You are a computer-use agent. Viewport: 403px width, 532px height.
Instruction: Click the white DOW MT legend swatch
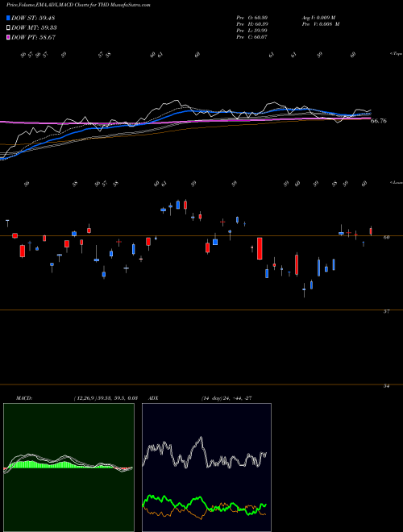pyautogui.click(x=8, y=27)
